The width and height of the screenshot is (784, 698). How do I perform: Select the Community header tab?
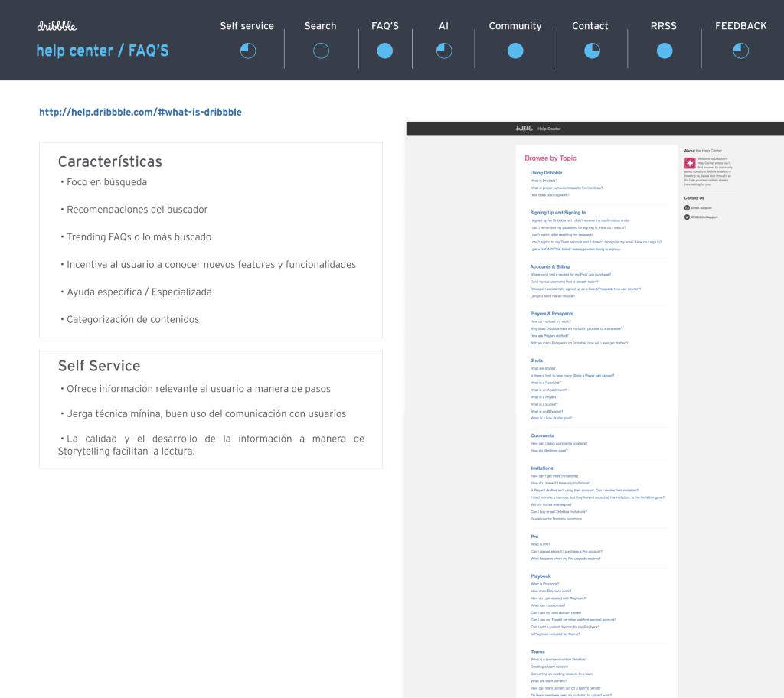point(515,26)
